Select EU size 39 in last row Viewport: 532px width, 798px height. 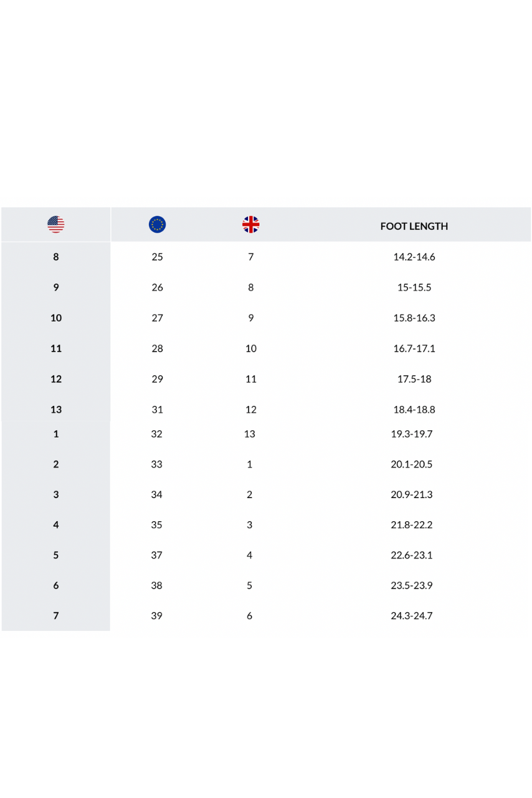[x=156, y=616]
